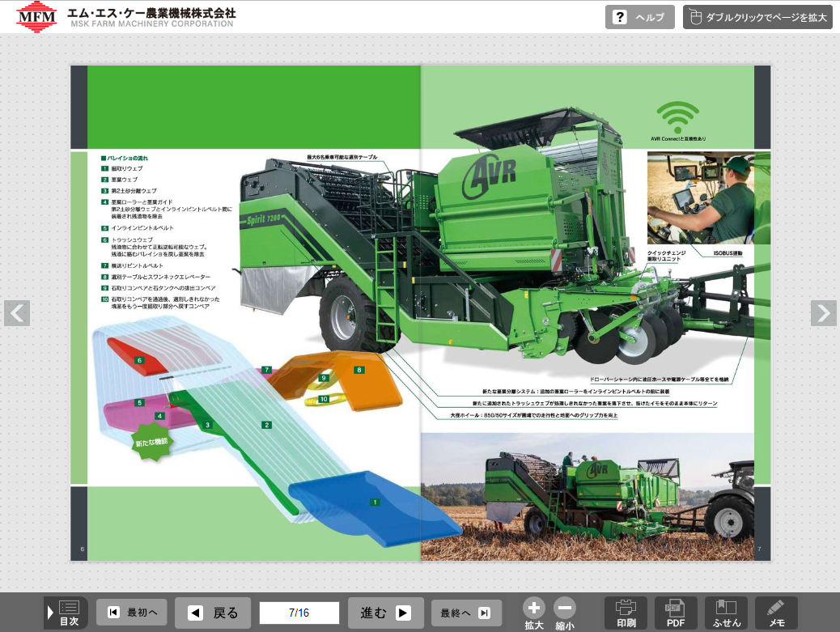Open the ヘルプ help button
Screen dimensions: 840x632
pos(639,17)
